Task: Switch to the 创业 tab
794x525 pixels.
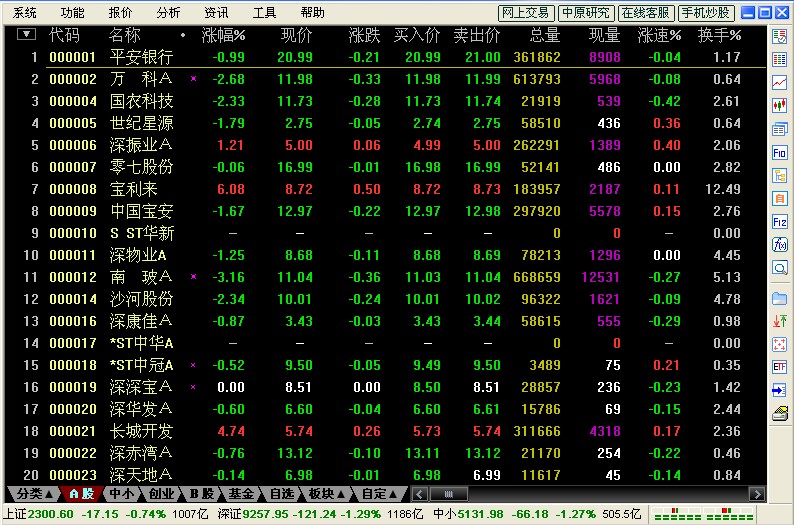Action: coord(162,494)
